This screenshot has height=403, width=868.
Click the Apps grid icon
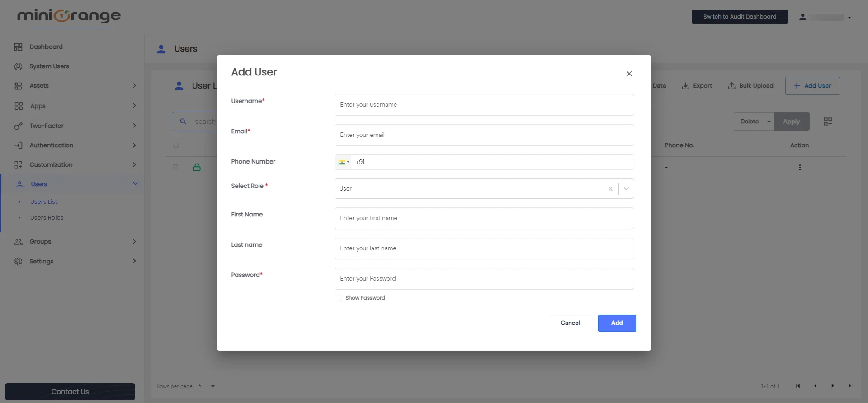(x=19, y=106)
